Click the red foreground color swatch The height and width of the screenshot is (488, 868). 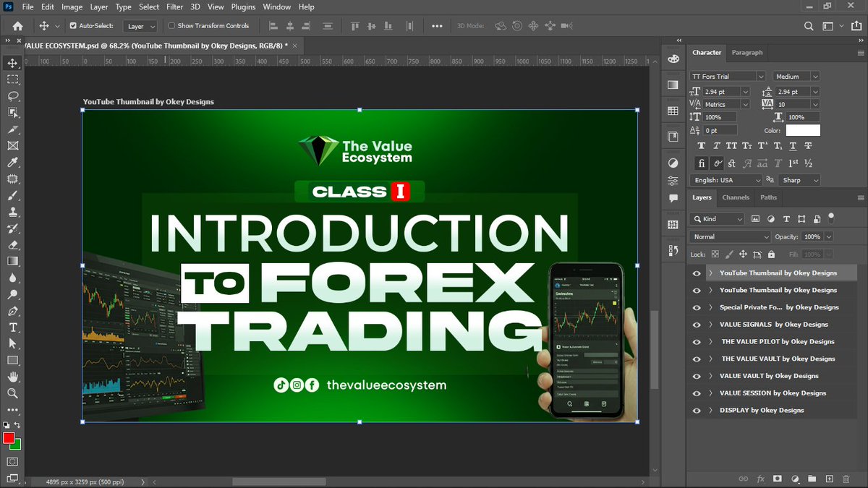(x=9, y=438)
